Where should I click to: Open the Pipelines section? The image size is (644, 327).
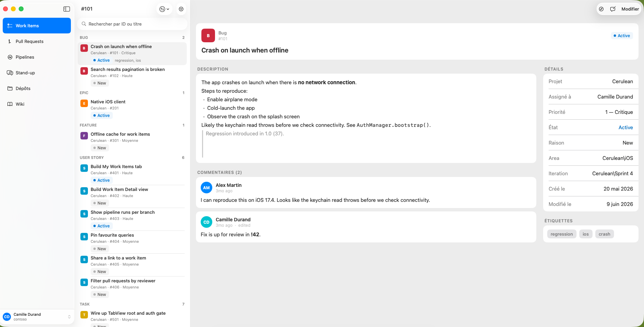click(x=37, y=57)
